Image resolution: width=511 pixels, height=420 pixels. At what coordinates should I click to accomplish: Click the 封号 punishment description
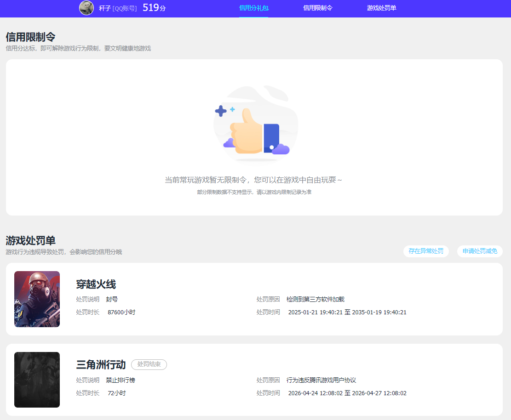click(x=112, y=299)
